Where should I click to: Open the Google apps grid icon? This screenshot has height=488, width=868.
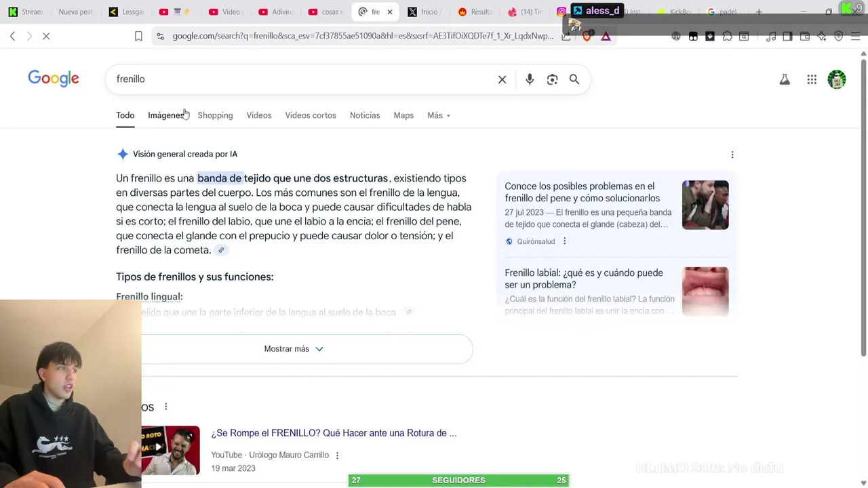coord(812,79)
